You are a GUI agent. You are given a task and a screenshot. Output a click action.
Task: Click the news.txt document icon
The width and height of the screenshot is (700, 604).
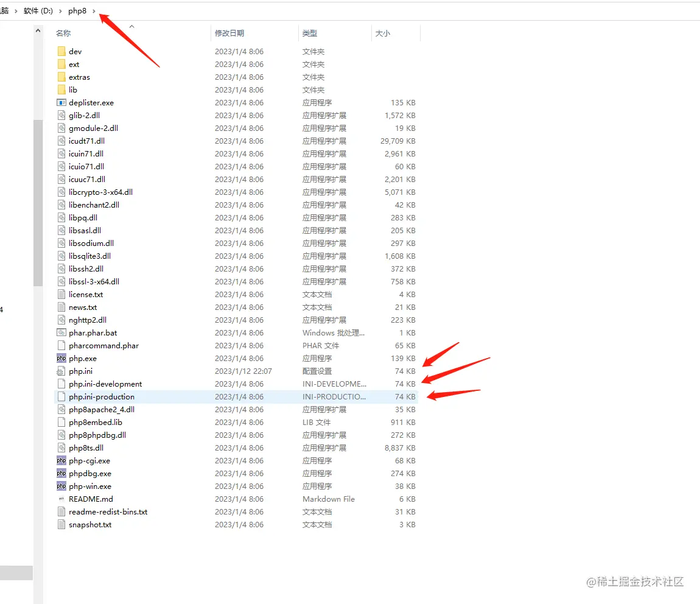pos(61,307)
